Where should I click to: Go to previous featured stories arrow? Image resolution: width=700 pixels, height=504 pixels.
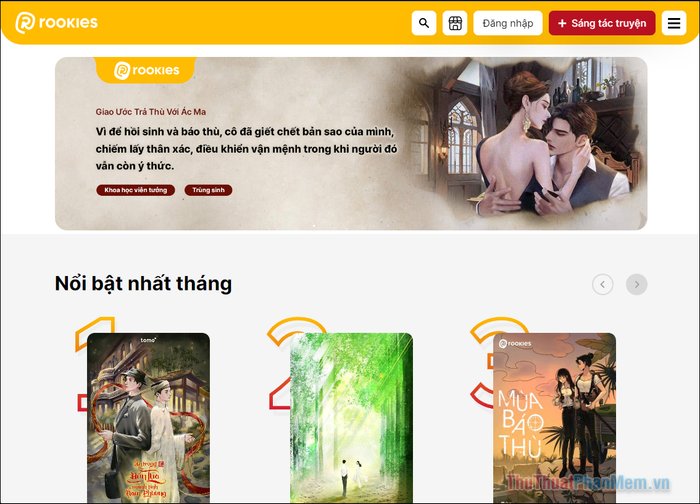coord(602,284)
